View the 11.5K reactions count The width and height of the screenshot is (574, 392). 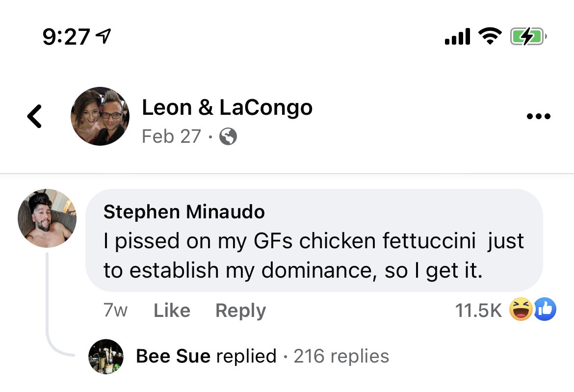[478, 311]
